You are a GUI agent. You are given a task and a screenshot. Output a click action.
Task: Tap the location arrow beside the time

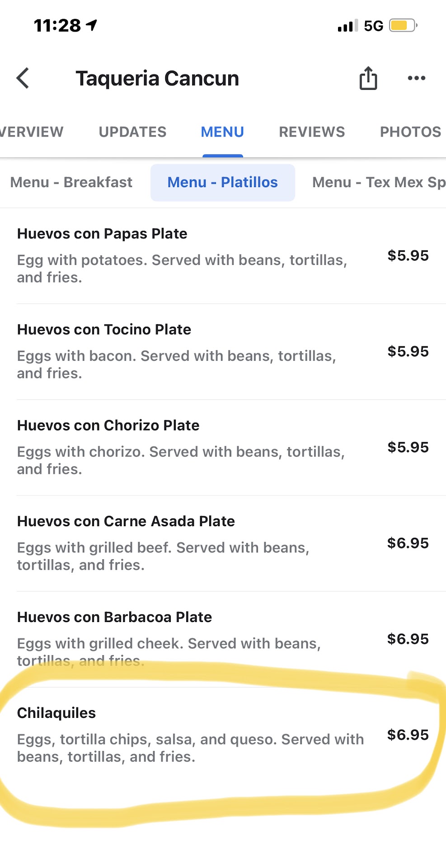[92, 25]
